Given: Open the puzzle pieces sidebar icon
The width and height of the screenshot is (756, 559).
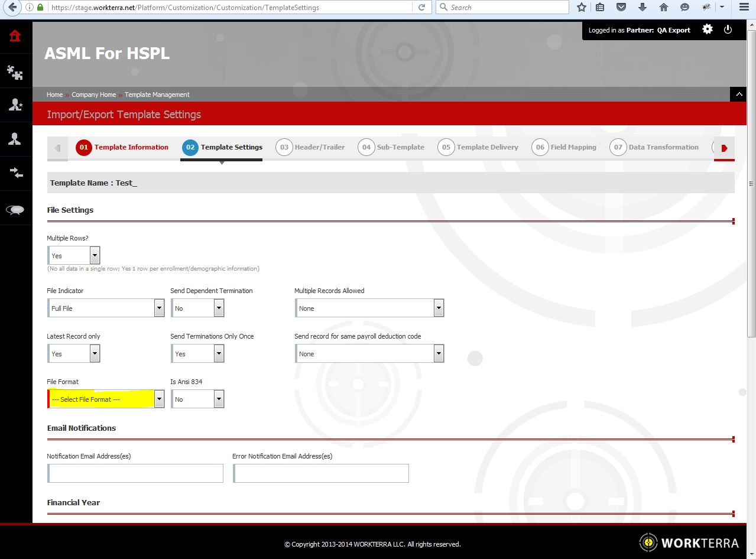Looking at the screenshot, I should click(15, 72).
